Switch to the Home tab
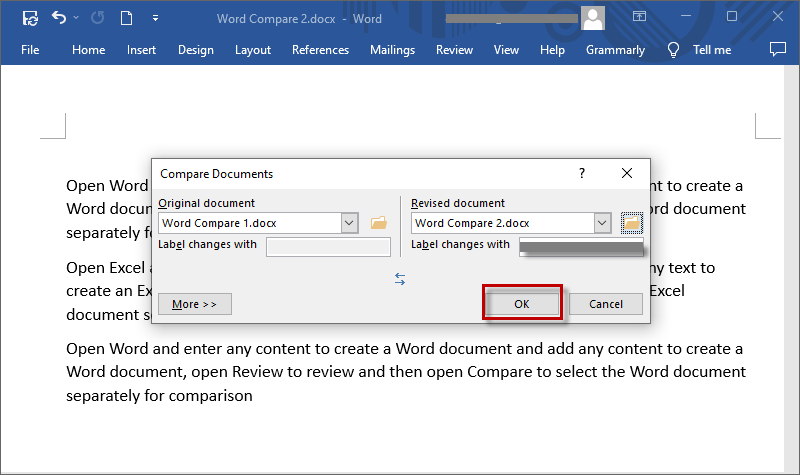The image size is (800, 475). (89, 50)
